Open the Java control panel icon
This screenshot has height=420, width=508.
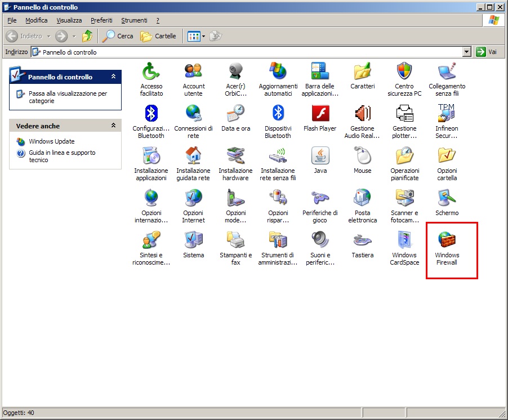tap(320, 157)
